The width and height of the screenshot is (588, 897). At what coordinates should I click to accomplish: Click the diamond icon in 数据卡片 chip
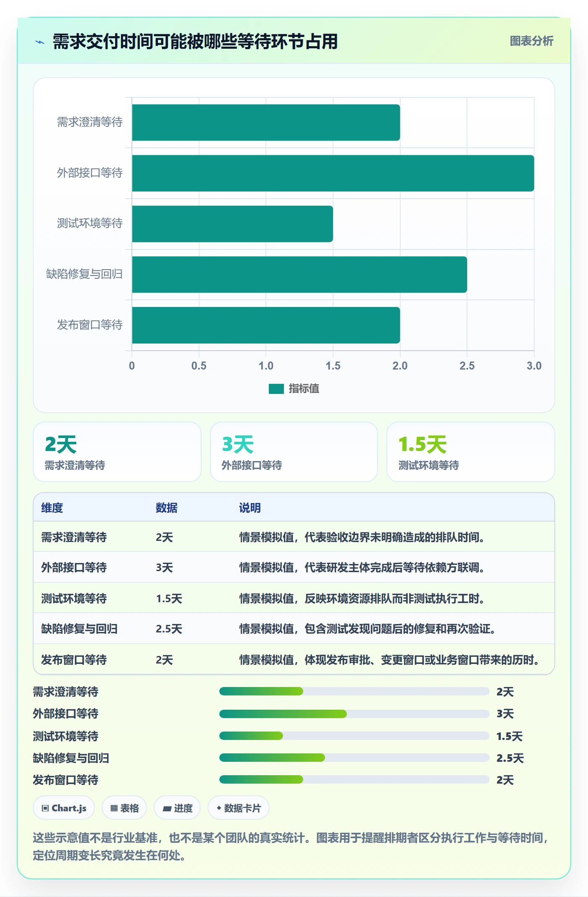point(219,808)
